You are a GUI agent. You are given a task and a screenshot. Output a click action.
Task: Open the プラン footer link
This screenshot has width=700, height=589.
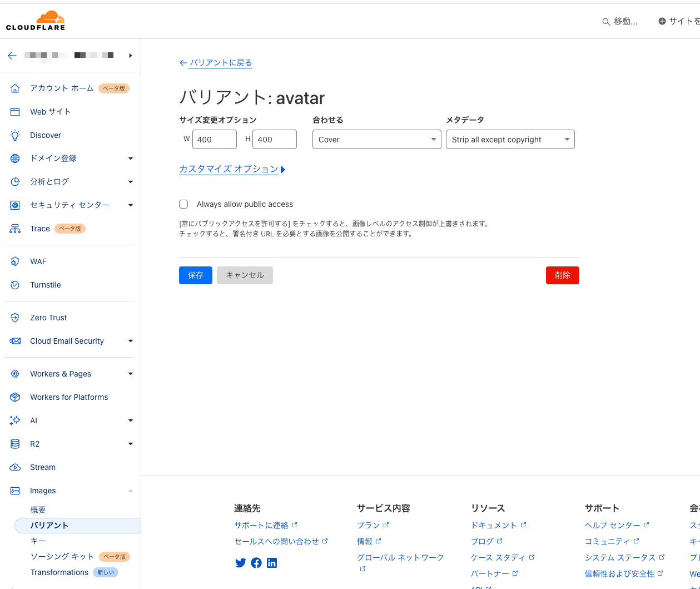373,525
